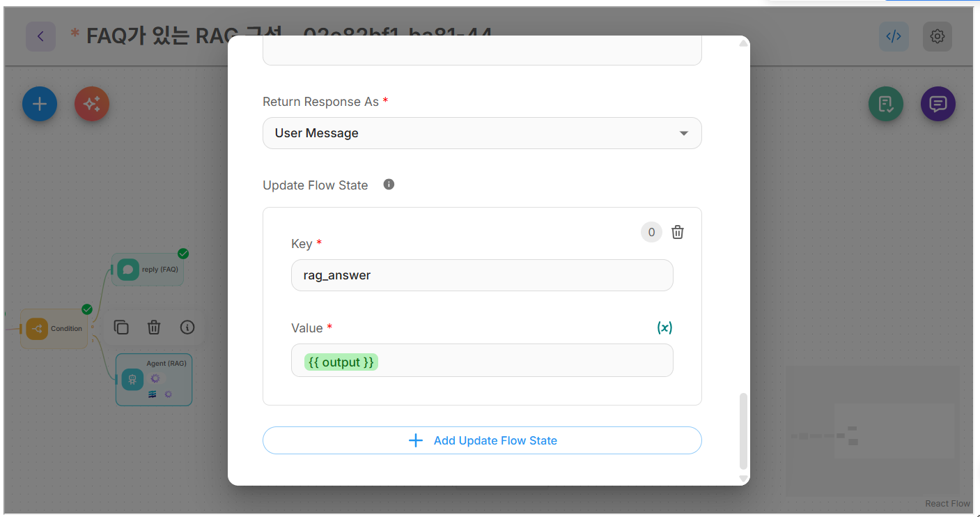980x517 pixels.
Task: Click the orange generate flow sparkle button
Action: tap(92, 105)
